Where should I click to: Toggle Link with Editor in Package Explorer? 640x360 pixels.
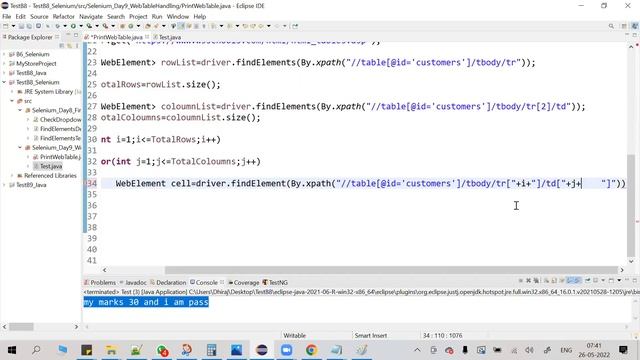click(69, 46)
